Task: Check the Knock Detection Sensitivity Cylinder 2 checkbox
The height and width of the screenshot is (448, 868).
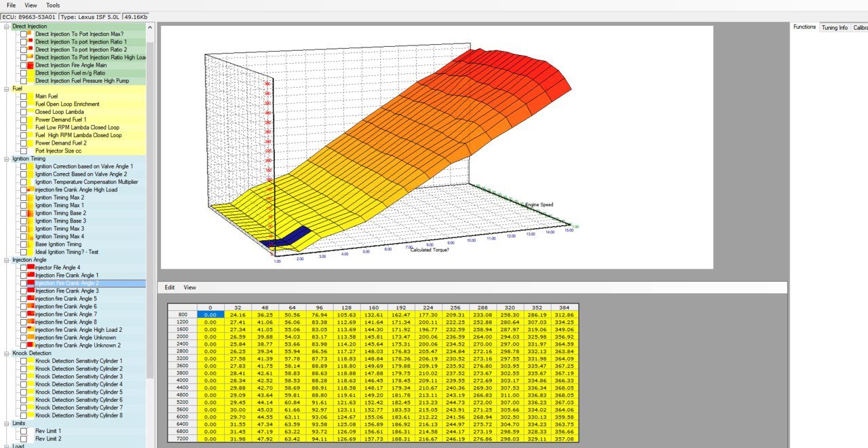Action: coord(24,369)
